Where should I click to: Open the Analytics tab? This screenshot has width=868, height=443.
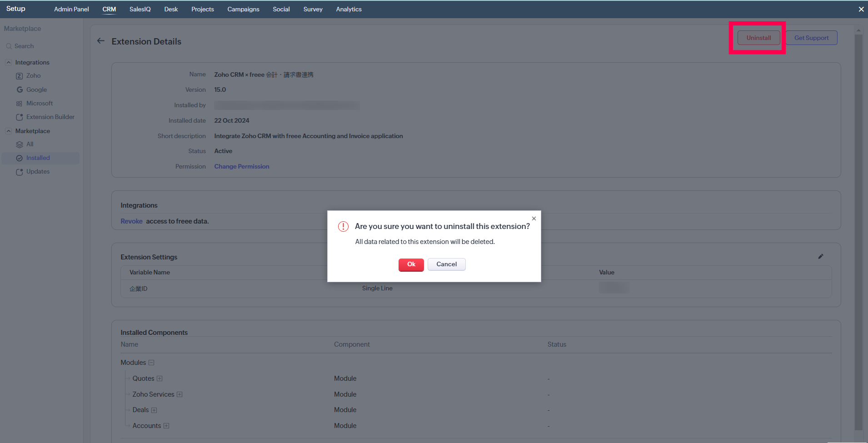[x=349, y=9]
